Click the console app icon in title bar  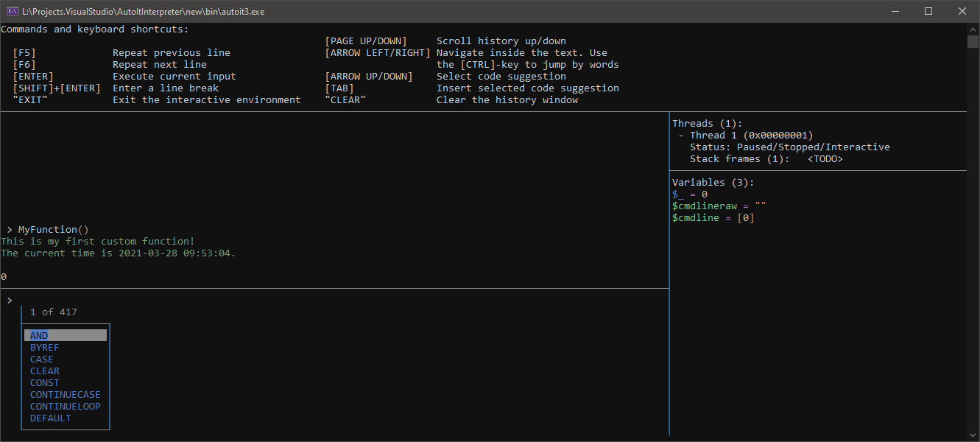click(x=12, y=11)
